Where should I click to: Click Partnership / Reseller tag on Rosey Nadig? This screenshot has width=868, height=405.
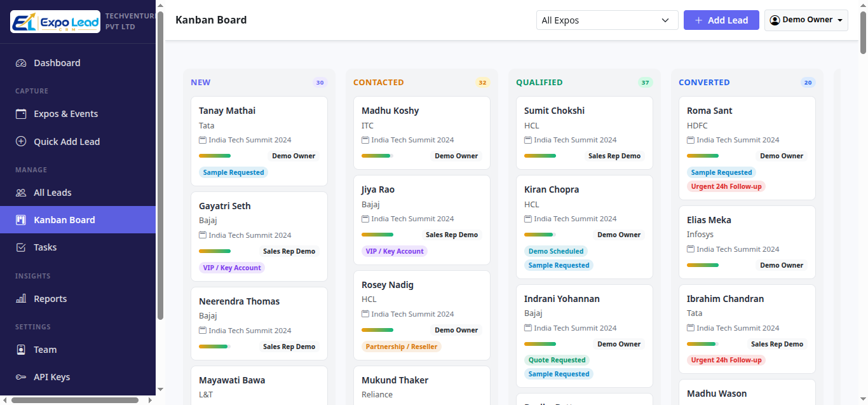click(402, 347)
